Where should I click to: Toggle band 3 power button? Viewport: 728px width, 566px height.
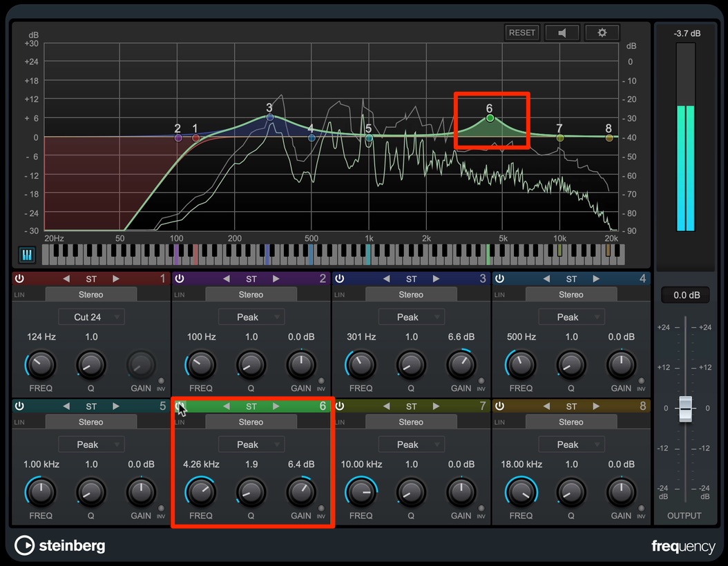(x=340, y=278)
